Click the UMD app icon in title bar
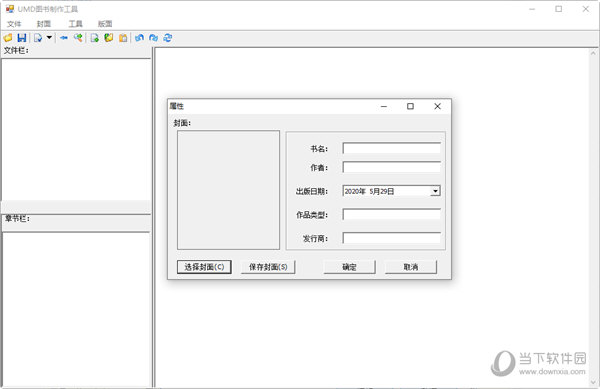600x389 pixels. [x=10, y=8]
